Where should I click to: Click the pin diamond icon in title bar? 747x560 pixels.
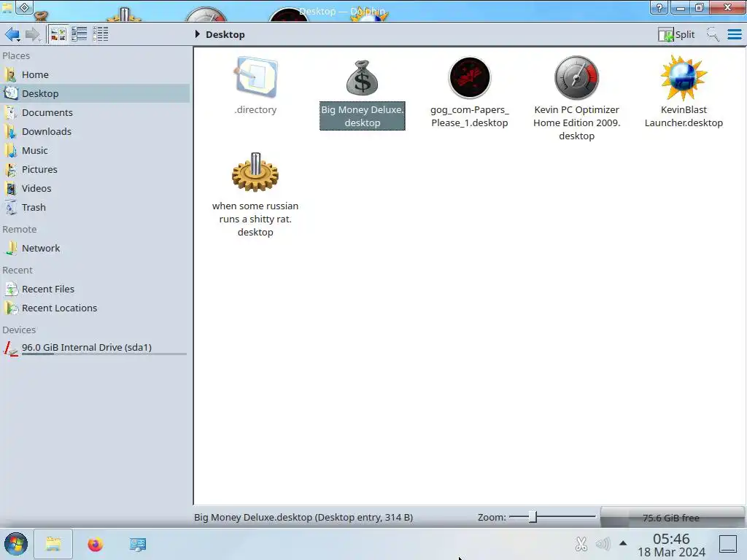point(24,7)
